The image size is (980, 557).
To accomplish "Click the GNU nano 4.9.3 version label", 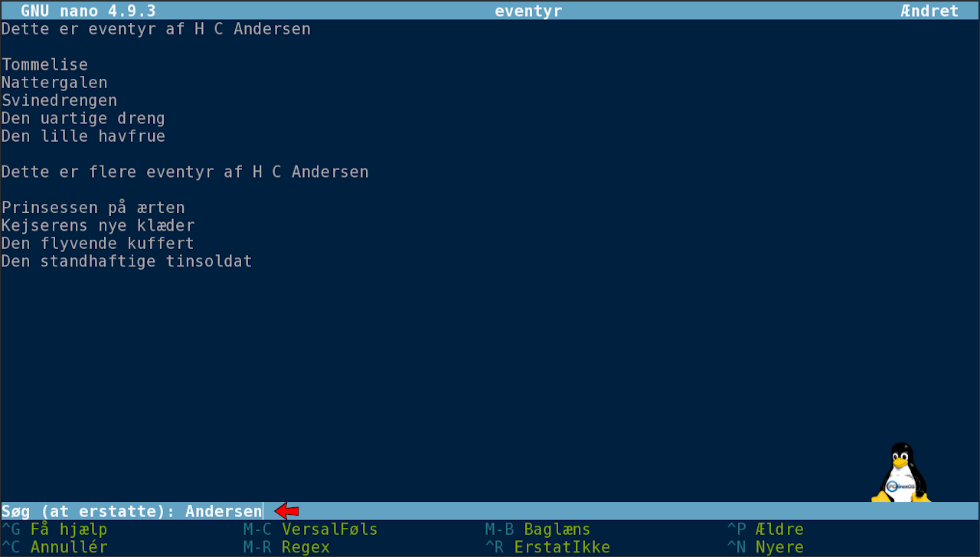I will click(x=88, y=11).
